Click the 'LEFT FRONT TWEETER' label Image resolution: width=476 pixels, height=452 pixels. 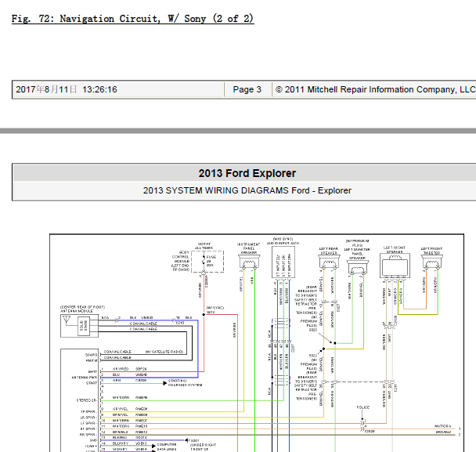click(431, 251)
